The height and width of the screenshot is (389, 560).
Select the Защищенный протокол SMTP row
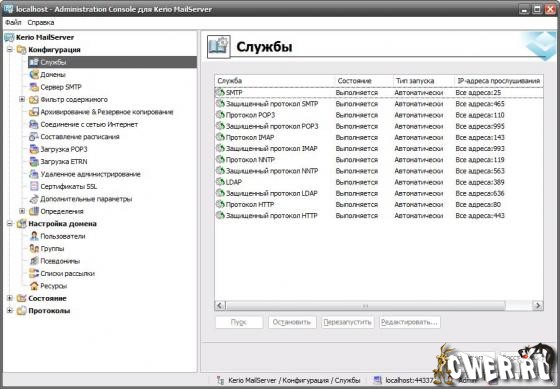[379, 104]
